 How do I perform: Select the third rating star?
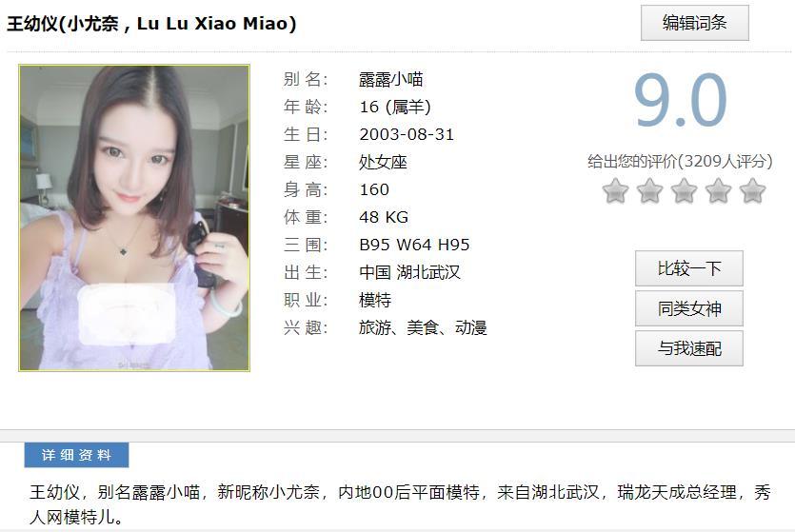pos(684,191)
